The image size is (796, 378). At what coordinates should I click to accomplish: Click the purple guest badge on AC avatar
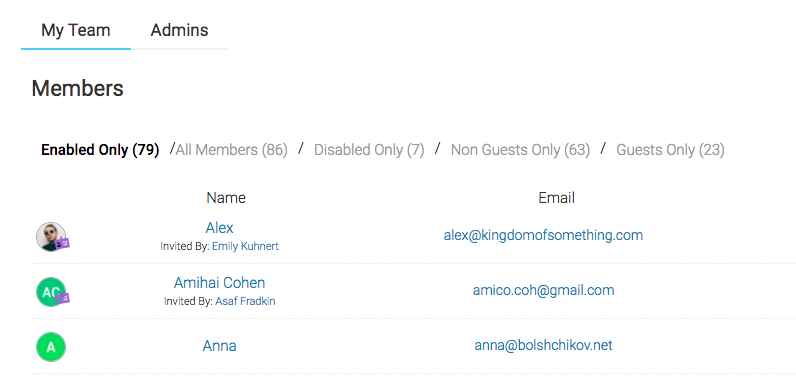pyautogui.click(x=63, y=298)
